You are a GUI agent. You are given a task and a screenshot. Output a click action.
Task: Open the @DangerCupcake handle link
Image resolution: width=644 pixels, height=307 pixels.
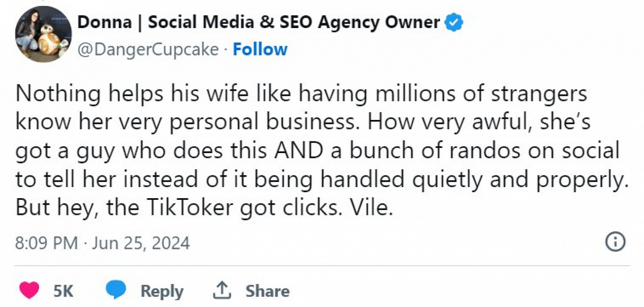point(148,50)
